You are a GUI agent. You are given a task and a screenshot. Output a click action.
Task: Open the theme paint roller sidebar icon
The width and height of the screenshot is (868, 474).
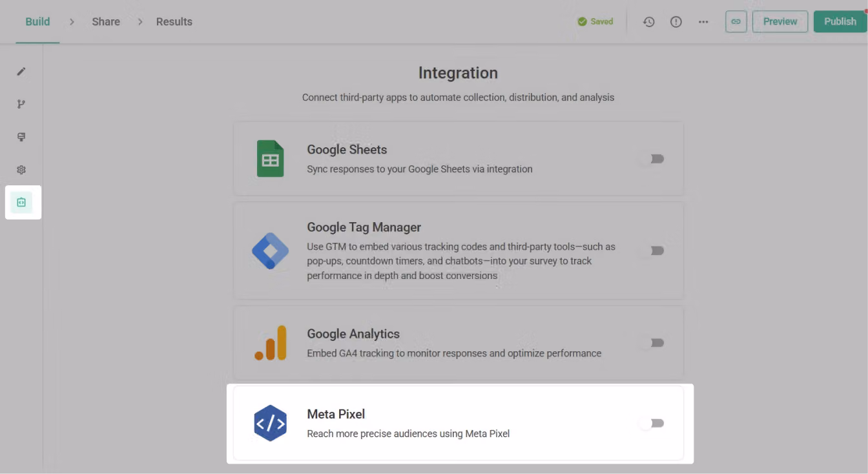21,137
